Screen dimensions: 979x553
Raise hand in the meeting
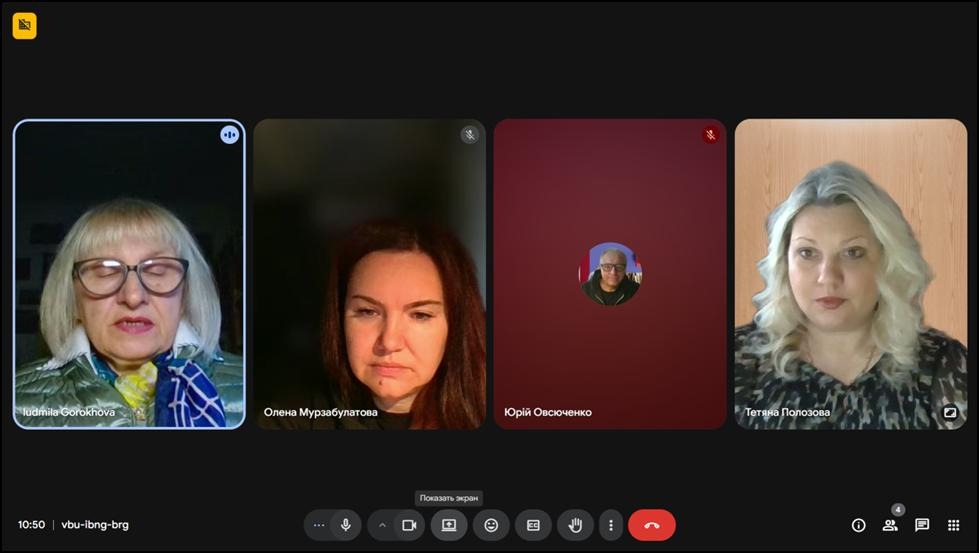(575, 525)
